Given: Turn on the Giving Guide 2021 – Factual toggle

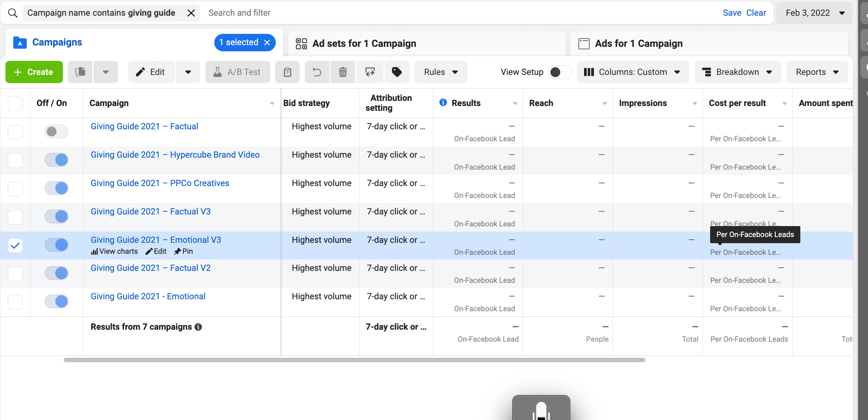Looking at the screenshot, I should 56,132.
